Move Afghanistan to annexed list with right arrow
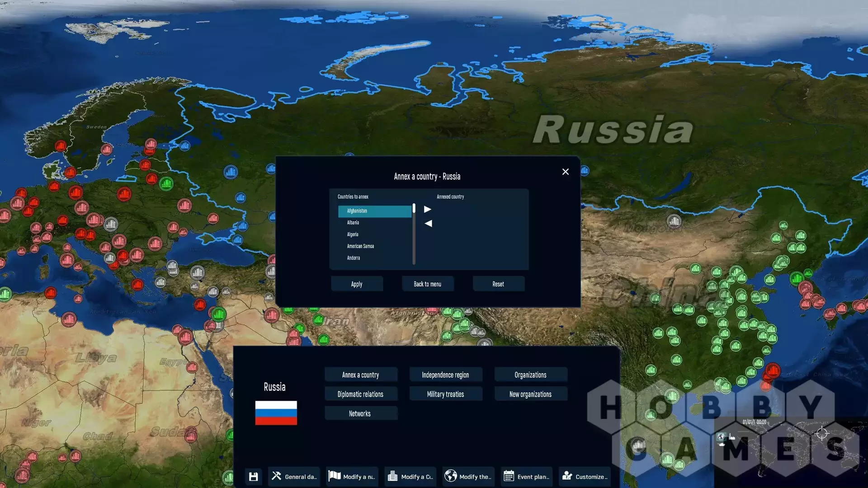Viewport: 868px width, 488px height. (x=428, y=209)
